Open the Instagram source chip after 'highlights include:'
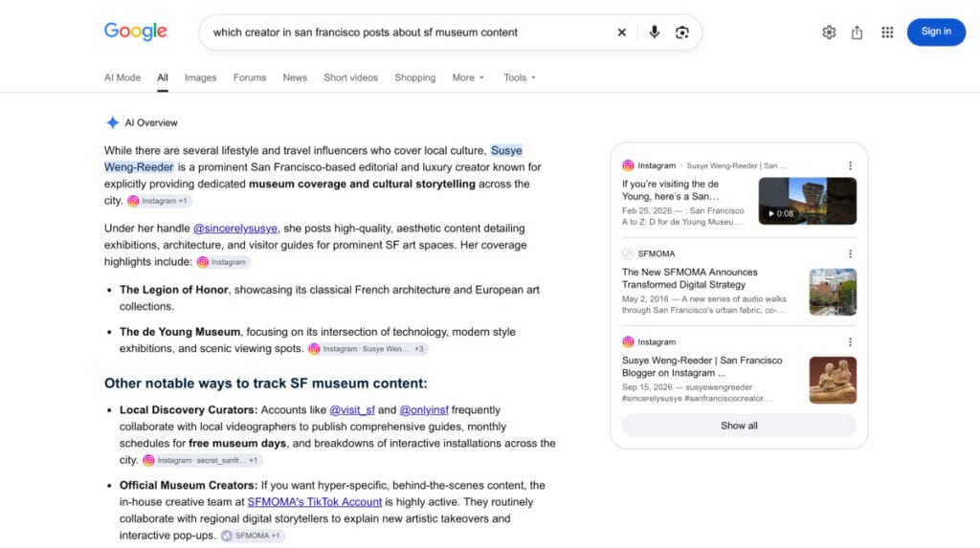The image size is (980, 548). (x=223, y=262)
